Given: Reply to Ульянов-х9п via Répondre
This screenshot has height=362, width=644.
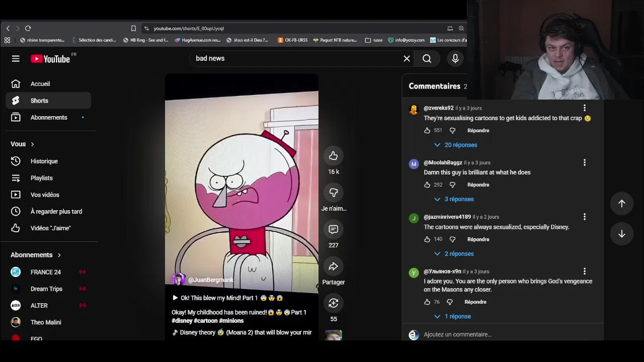Looking at the screenshot, I should (x=475, y=302).
